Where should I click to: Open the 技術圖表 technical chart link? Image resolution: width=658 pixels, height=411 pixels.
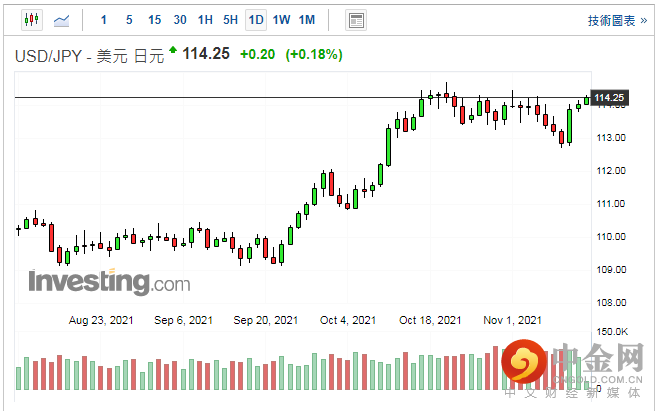614,20
